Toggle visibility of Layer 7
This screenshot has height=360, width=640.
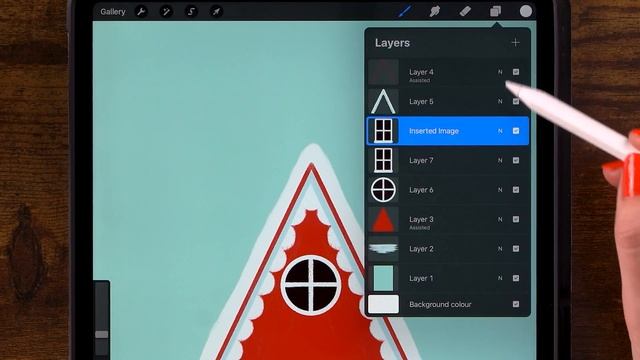(x=516, y=160)
